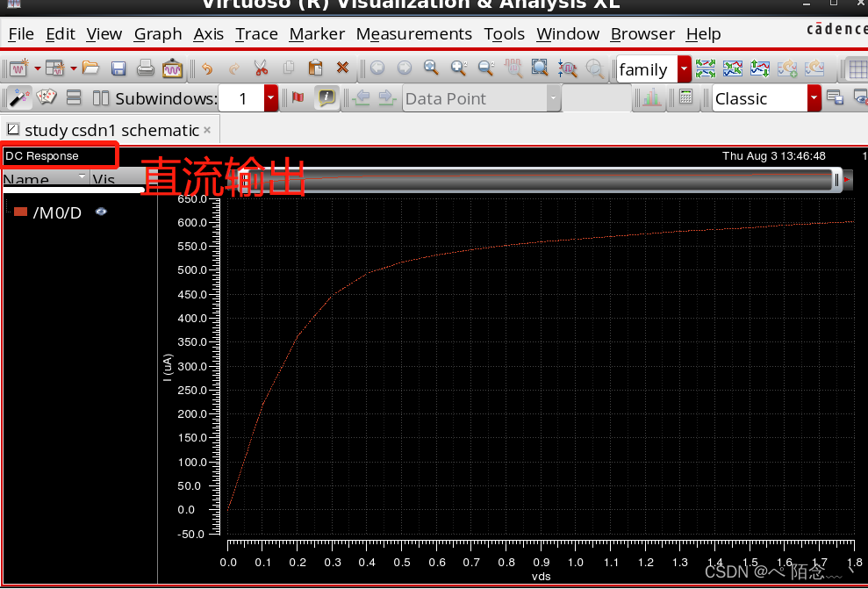Move to previous edge with left arrow
The height and width of the screenshot is (589, 868).
pos(362,98)
